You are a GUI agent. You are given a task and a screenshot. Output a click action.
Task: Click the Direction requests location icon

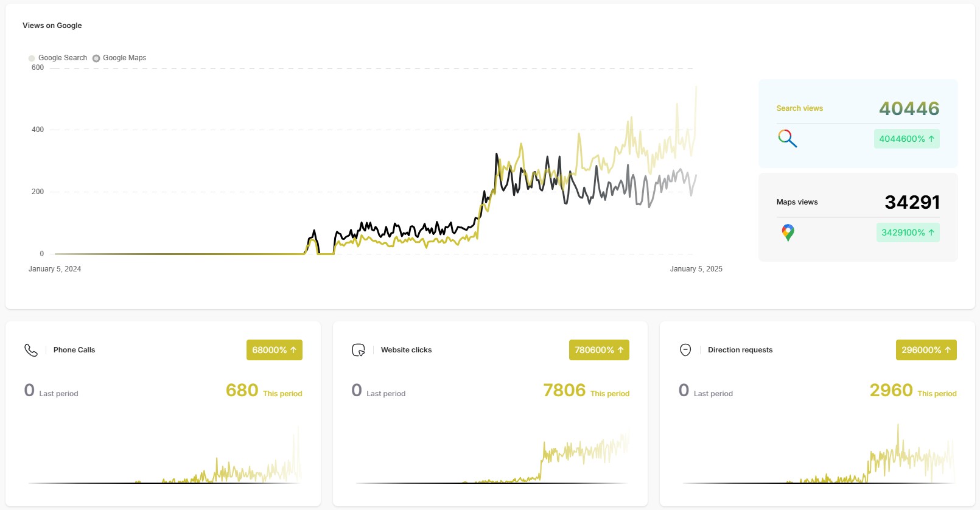click(x=685, y=350)
